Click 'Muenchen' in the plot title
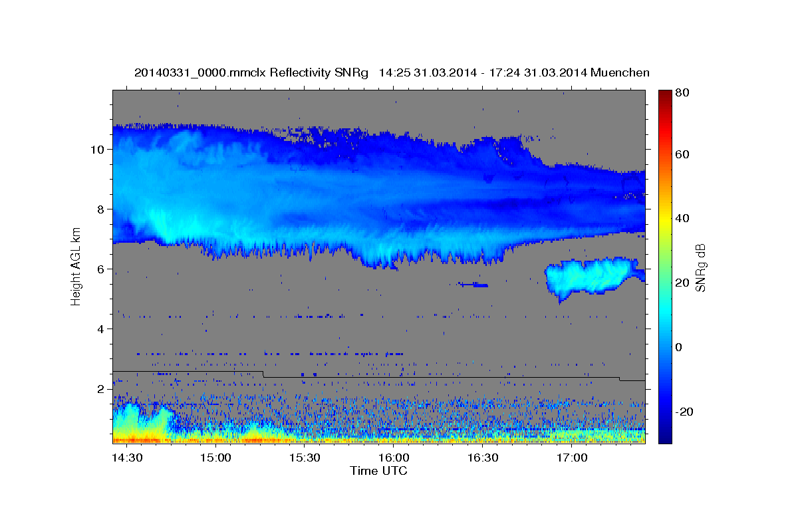798x532 pixels. click(x=620, y=72)
